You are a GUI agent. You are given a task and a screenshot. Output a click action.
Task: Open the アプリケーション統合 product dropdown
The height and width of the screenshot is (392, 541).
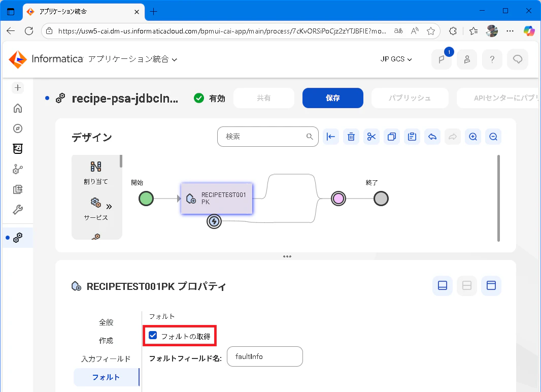point(133,59)
